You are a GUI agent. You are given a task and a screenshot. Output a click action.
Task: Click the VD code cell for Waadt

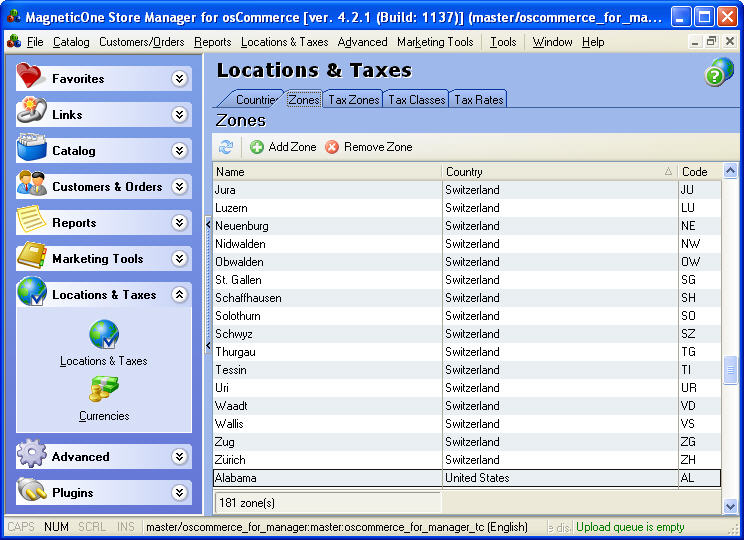699,406
